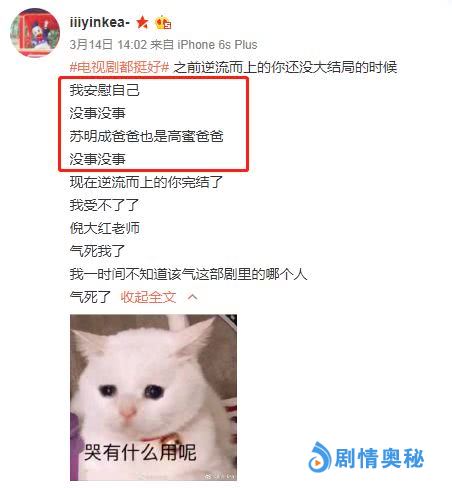Open the crying white cat image

[x=153, y=397]
